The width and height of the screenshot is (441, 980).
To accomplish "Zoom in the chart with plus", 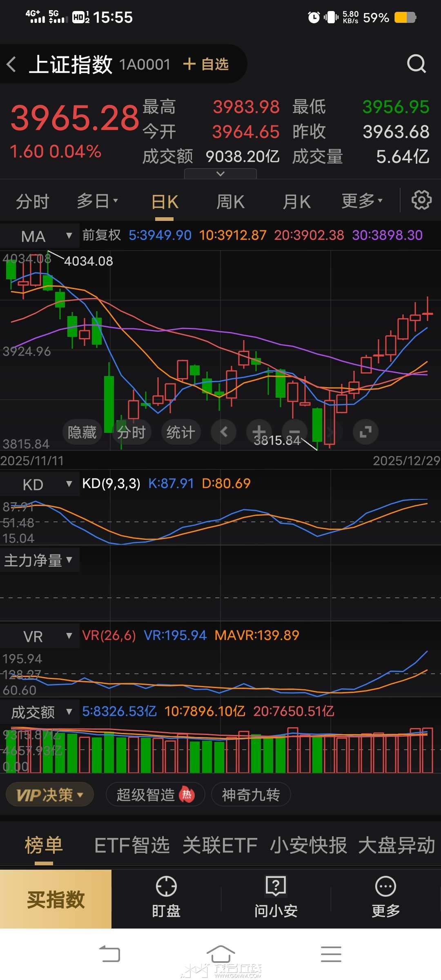I will [x=259, y=432].
